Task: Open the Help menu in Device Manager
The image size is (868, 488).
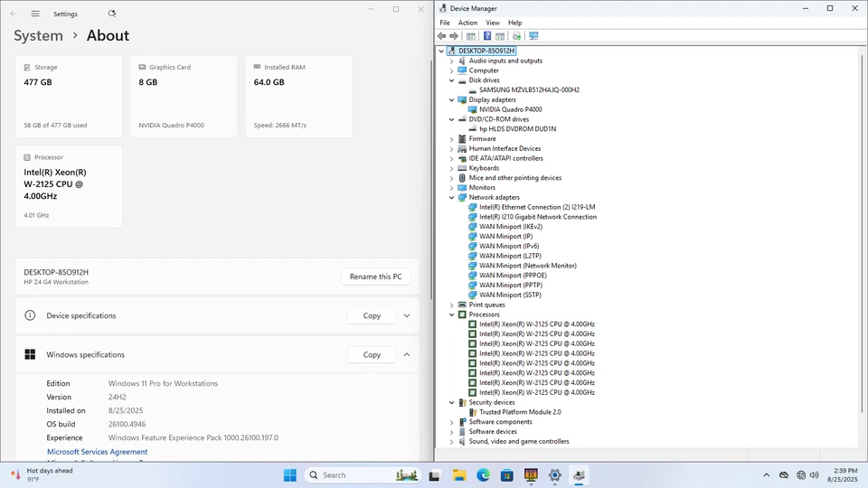Action: tap(514, 23)
